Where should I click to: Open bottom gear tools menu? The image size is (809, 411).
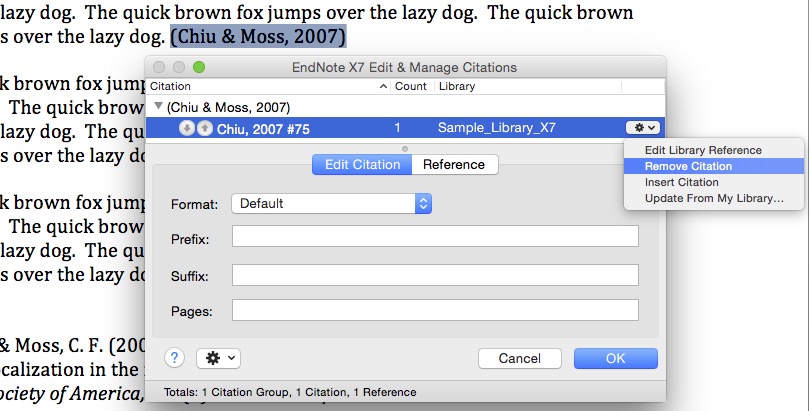pos(218,358)
